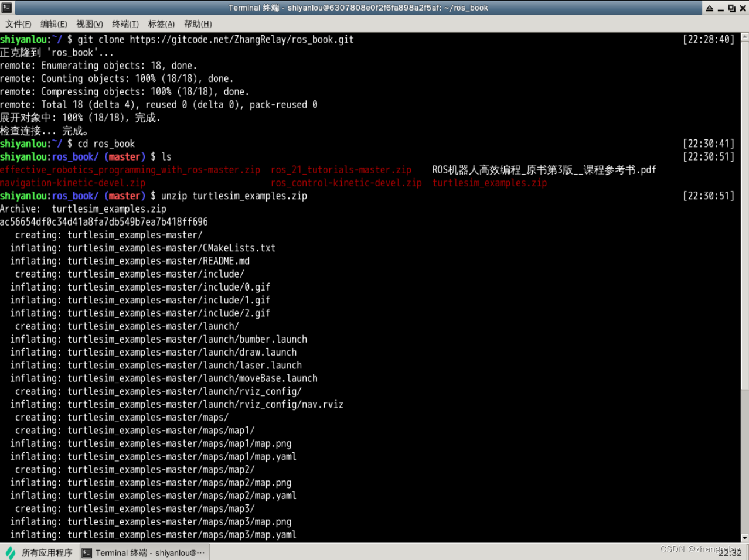The width and height of the screenshot is (749, 560).
Task: Click the archive hash ac56654df0c34d41 line
Action: [104, 222]
